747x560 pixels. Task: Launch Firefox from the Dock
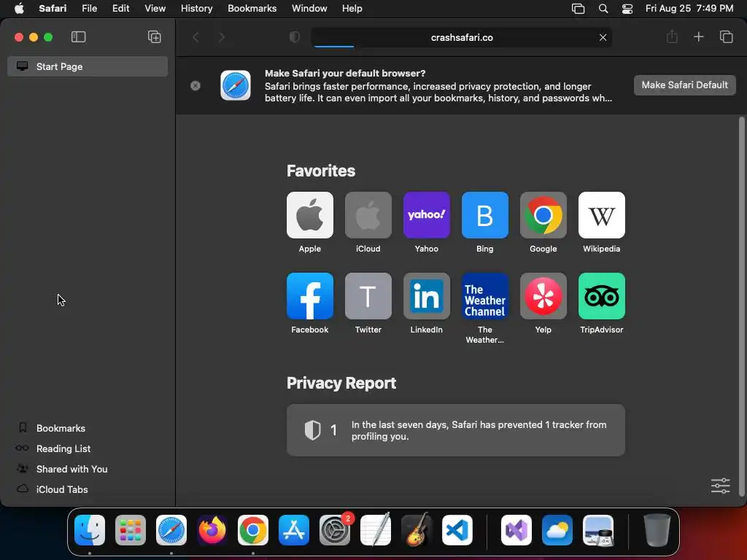[212, 530]
